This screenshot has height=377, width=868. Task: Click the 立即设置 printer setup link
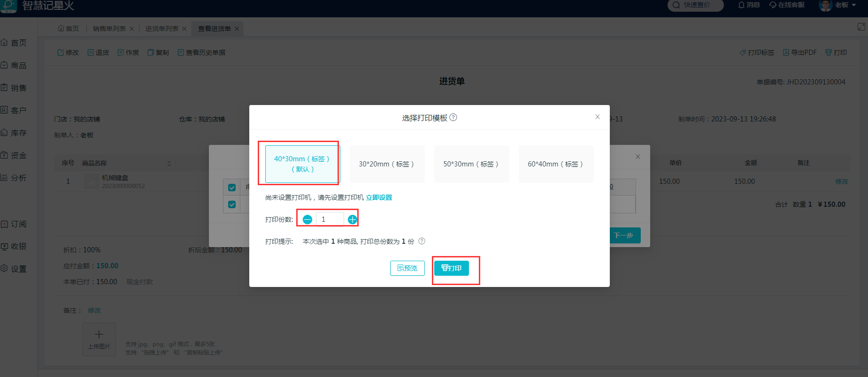pos(379,198)
